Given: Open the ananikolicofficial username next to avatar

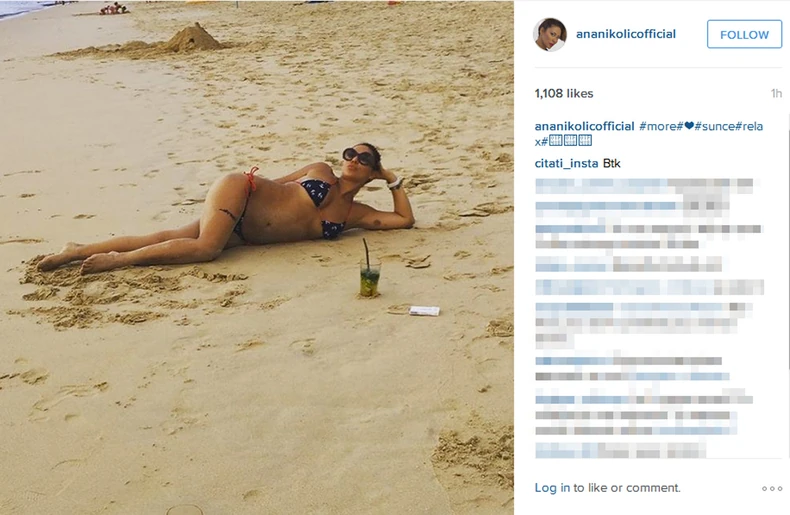Looking at the screenshot, I should tap(626, 34).
